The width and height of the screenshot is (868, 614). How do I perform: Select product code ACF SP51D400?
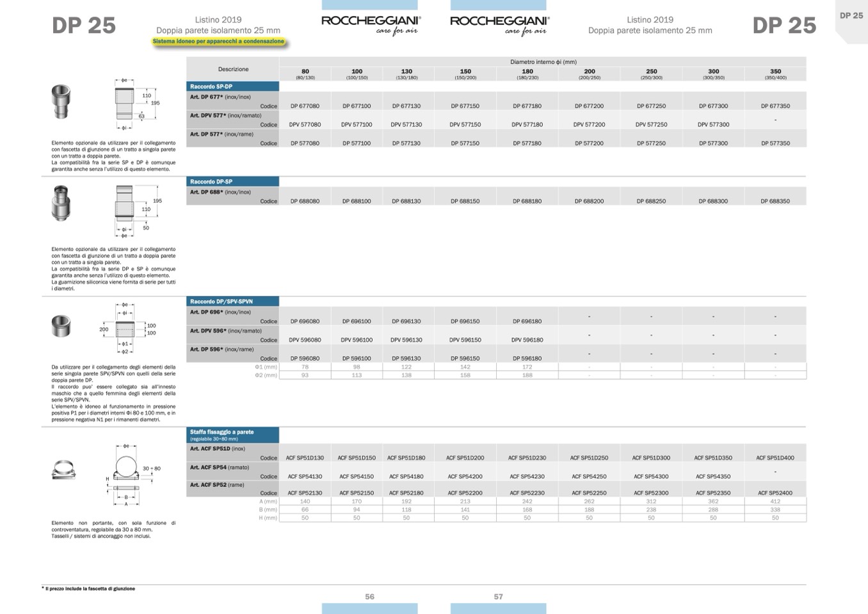point(775,458)
